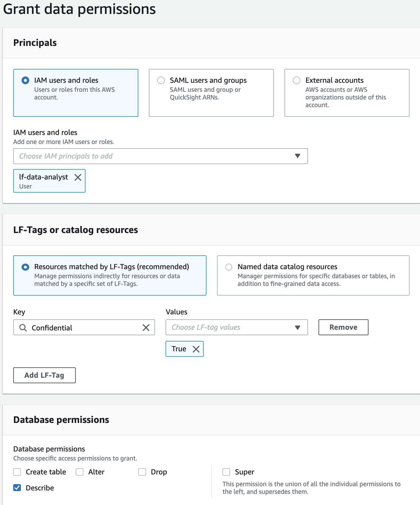Enable the Super permission checkbox
420x505 pixels.
pos(226,472)
